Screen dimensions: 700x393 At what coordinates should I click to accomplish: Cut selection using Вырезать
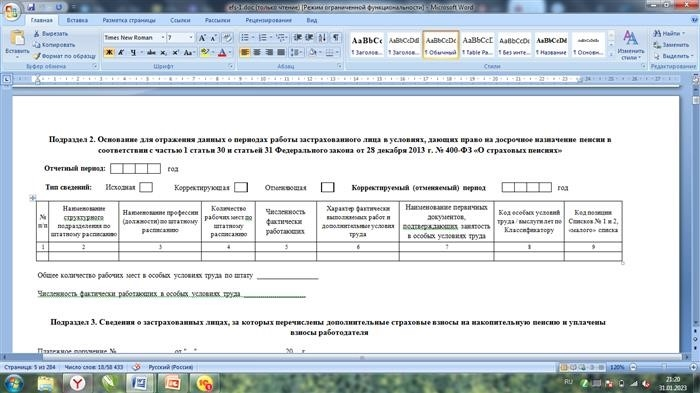pyautogui.click(x=50, y=33)
